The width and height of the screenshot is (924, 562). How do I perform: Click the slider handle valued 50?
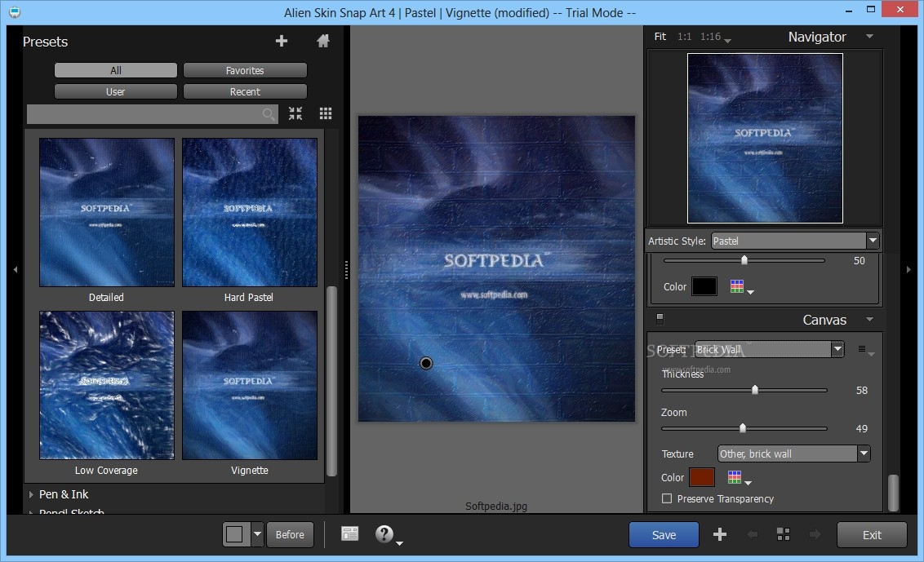(744, 259)
